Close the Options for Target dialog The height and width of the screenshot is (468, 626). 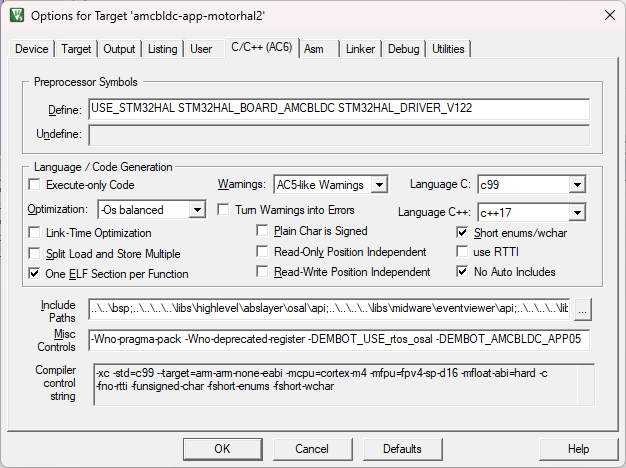coord(609,16)
